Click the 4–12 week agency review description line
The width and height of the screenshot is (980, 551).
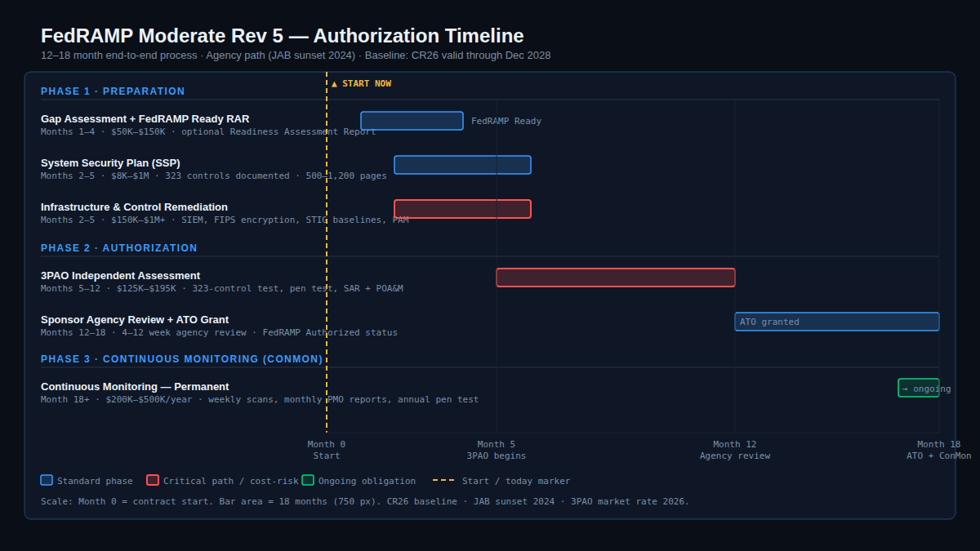point(219,333)
